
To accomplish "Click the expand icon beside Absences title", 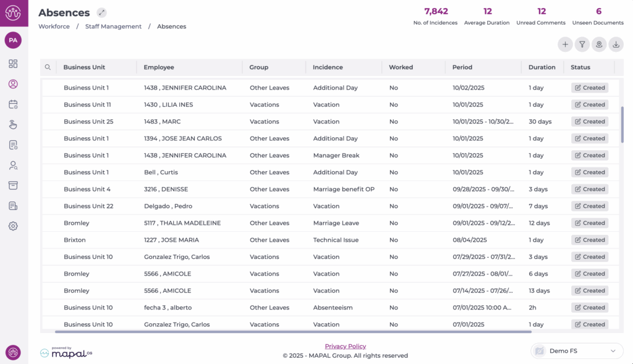I will 102,13.
